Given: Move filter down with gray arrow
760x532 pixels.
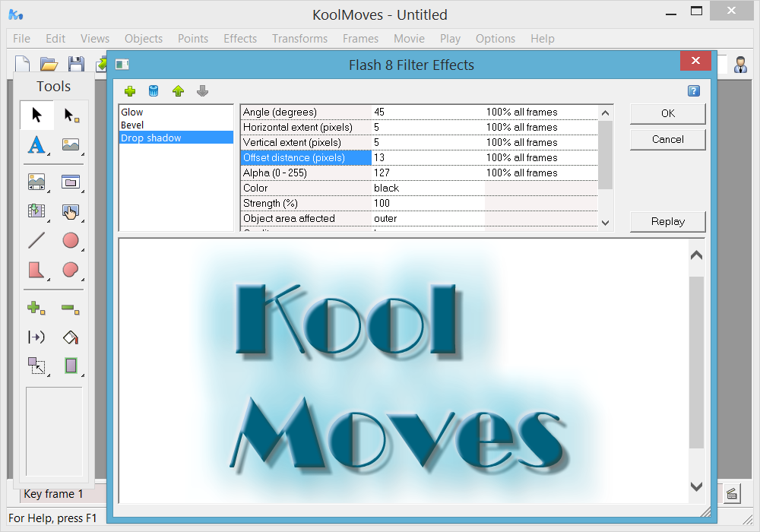Looking at the screenshot, I should 203,91.
